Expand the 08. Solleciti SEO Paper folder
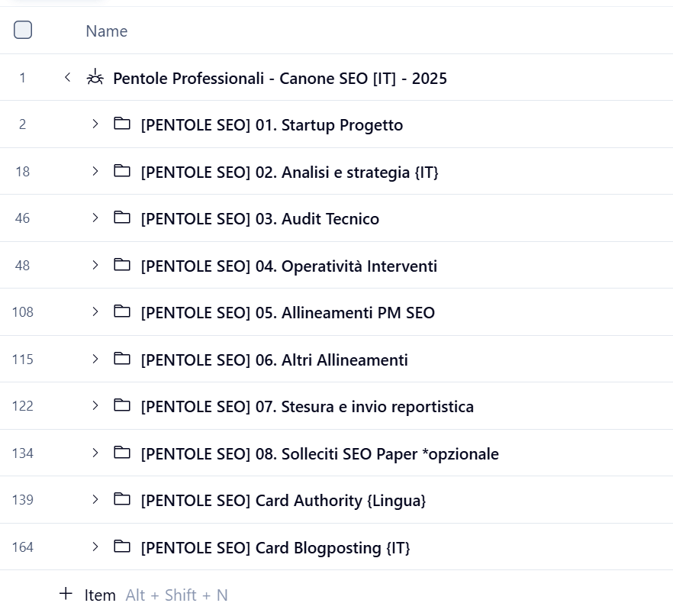 point(95,453)
